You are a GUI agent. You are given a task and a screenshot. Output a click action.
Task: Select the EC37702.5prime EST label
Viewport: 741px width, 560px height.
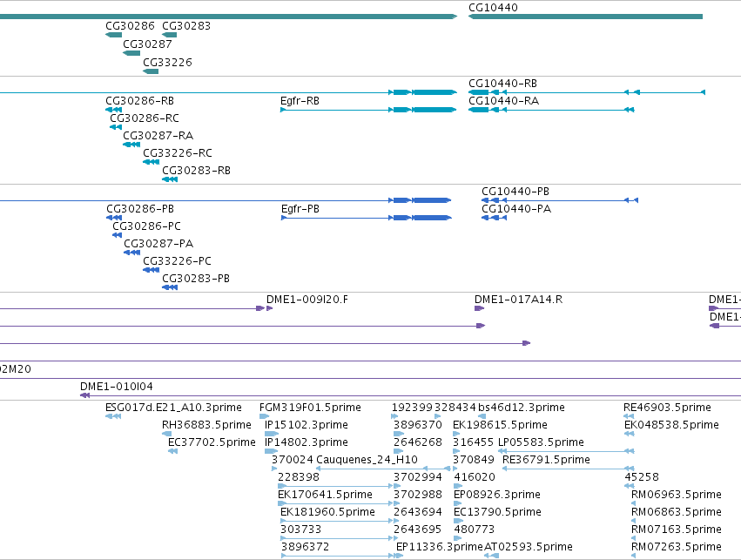pyautogui.click(x=212, y=442)
